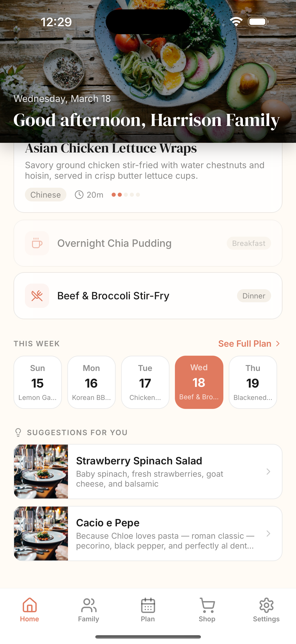Select Thu 19 day card
The image size is (296, 644).
(x=252, y=382)
